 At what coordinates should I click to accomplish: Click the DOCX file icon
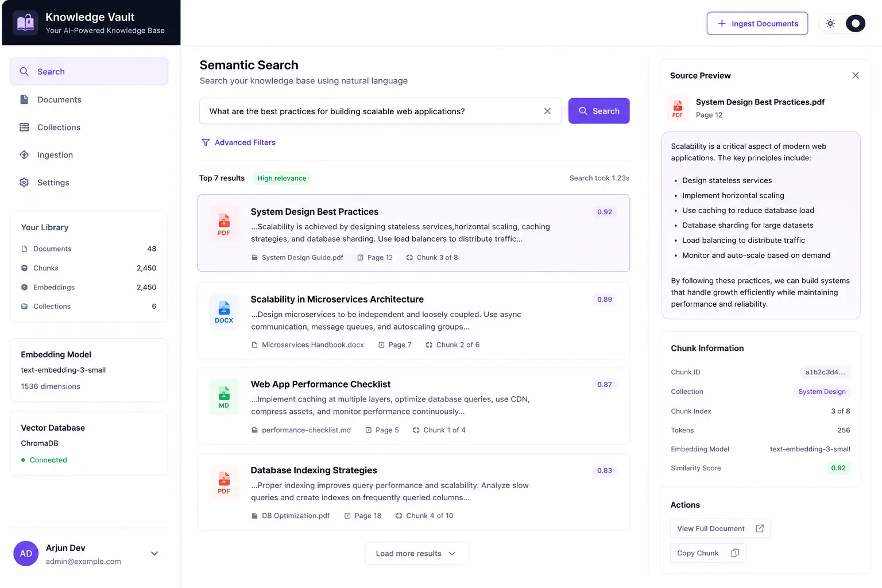pos(224,312)
